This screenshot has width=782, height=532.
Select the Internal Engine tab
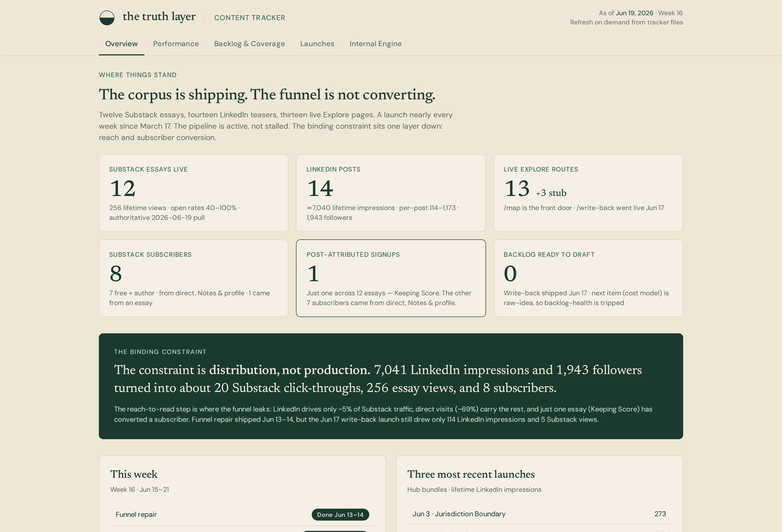click(376, 44)
